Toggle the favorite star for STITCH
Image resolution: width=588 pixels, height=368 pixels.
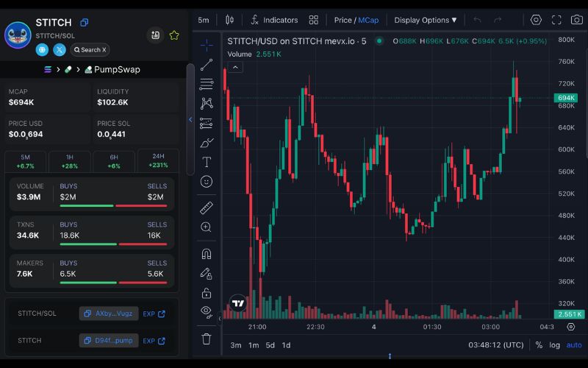point(174,35)
